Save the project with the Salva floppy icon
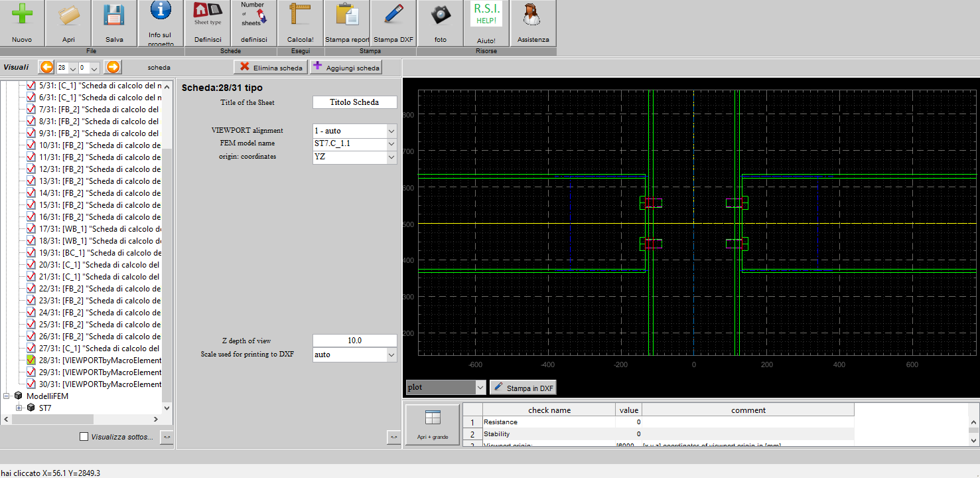This screenshot has width=980, height=478. [x=114, y=15]
